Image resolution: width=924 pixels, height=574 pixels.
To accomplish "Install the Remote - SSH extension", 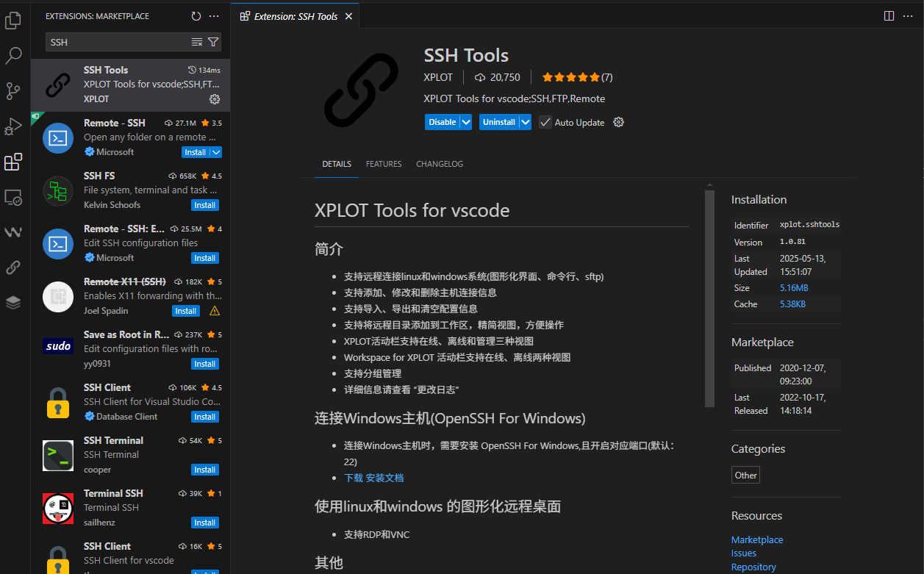I will (x=196, y=152).
